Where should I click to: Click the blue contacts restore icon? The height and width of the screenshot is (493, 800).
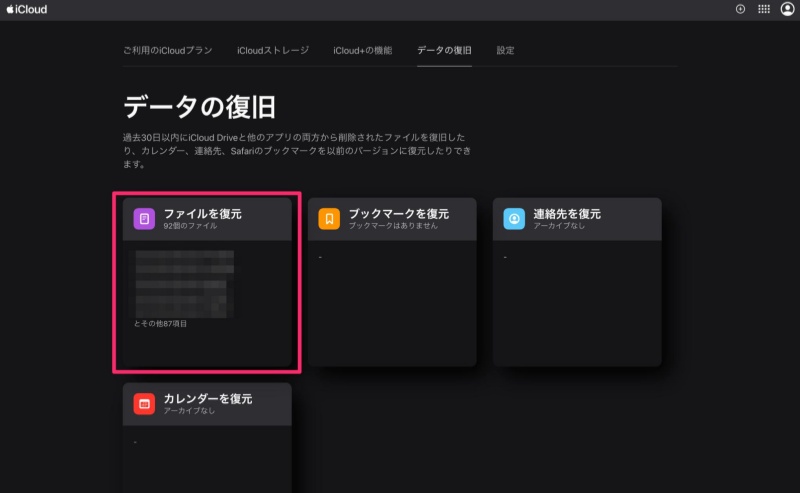[x=514, y=219]
